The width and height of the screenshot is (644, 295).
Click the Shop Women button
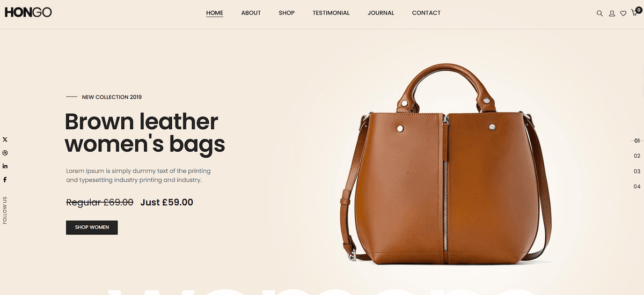pyautogui.click(x=92, y=227)
